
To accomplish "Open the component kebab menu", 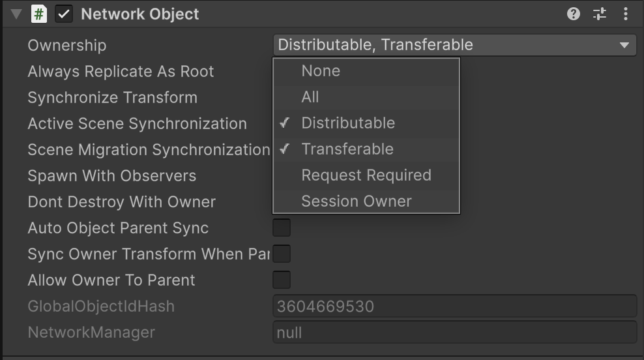I will [626, 14].
